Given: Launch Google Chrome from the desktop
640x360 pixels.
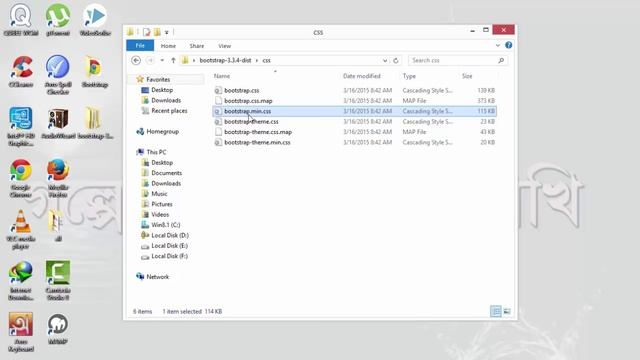Looking at the screenshot, I should (21, 178).
